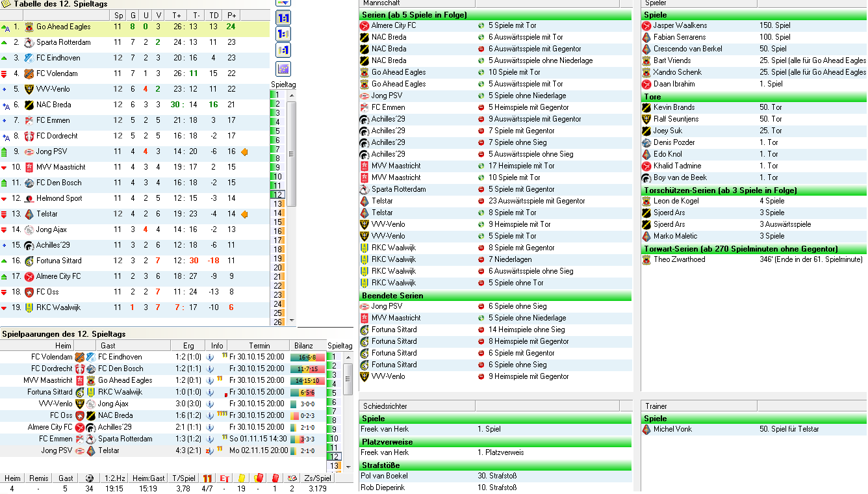Sort the league table by the P+ column
This screenshot has height=494, width=868.
231,16
